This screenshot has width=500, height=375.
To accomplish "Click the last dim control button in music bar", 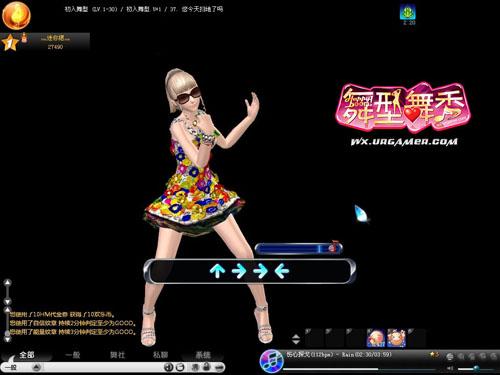I will point(493,356).
